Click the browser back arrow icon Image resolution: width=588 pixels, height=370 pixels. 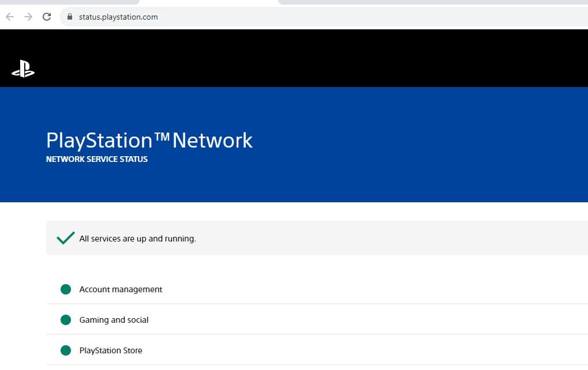pos(9,17)
